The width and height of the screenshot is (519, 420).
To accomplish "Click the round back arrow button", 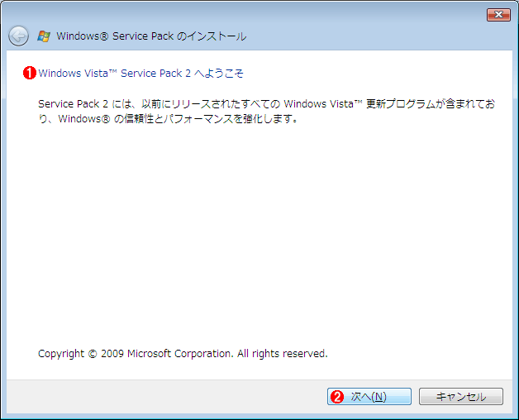I will pyautogui.click(x=18, y=36).
